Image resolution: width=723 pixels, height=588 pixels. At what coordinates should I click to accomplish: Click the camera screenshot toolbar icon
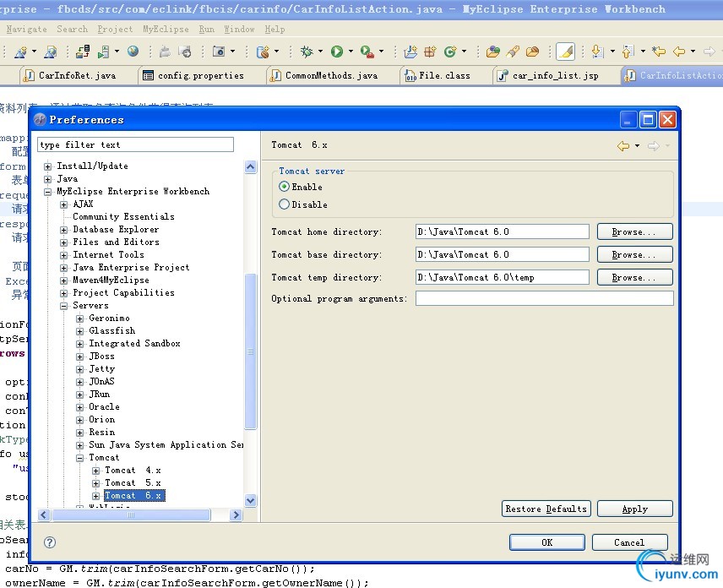[219, 51]
